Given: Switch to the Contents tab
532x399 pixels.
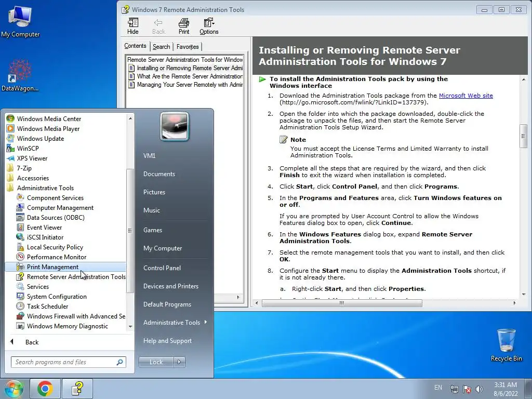Looking at the screenshot, I should coord(135,46).
